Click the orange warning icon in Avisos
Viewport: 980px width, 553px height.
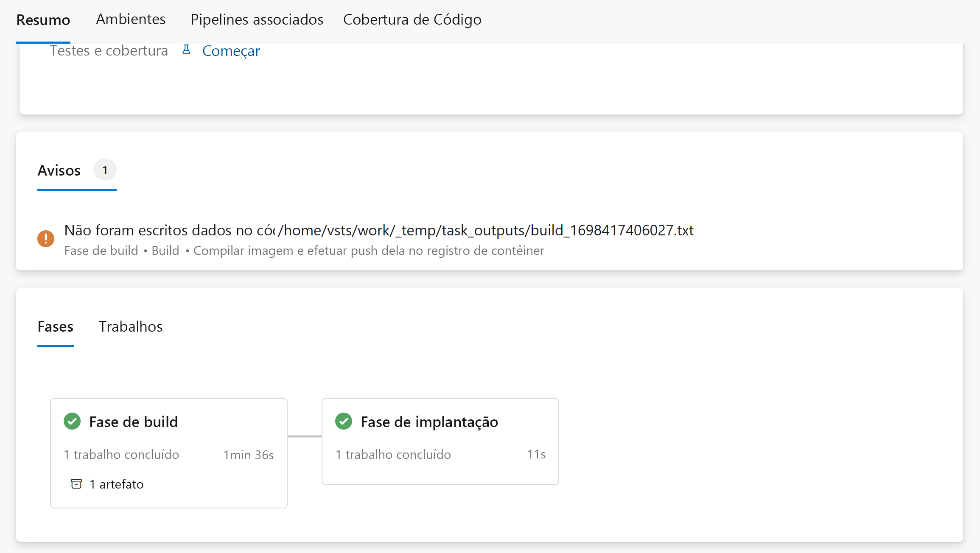point(45,238)
